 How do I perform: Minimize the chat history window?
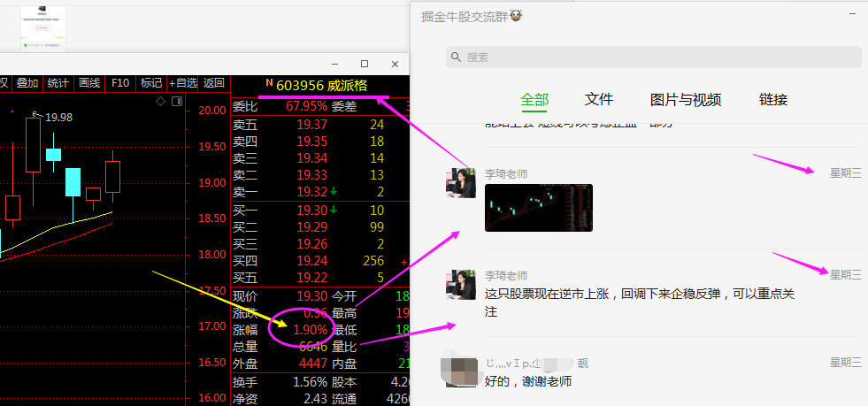click(x=853, y=14)
